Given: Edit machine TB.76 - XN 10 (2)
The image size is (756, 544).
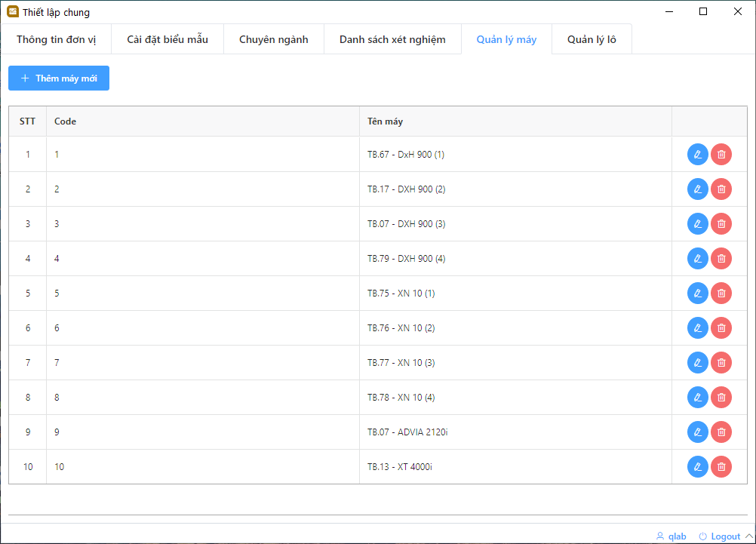Looking at the screenshot, I should pos(697,328).
